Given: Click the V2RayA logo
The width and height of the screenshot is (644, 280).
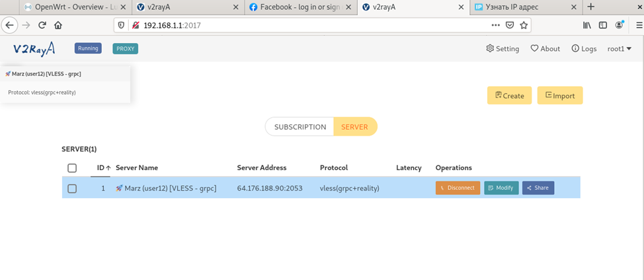Looking at the screenshot, I should (34, 49).
